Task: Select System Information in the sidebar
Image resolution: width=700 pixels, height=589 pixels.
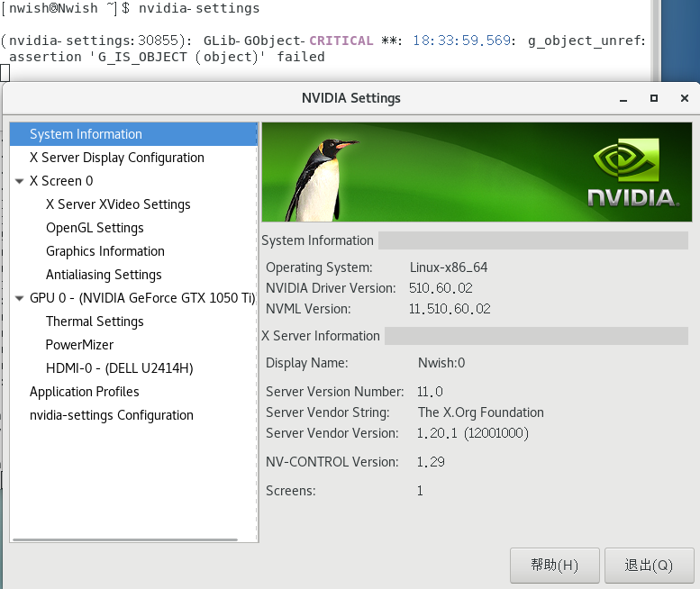Action: (x=133, y=134)
